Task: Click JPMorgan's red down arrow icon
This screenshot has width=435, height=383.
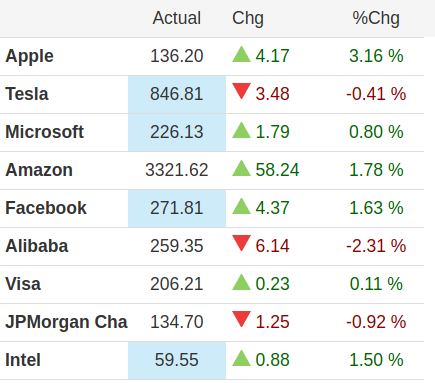Action: point(241,320)
